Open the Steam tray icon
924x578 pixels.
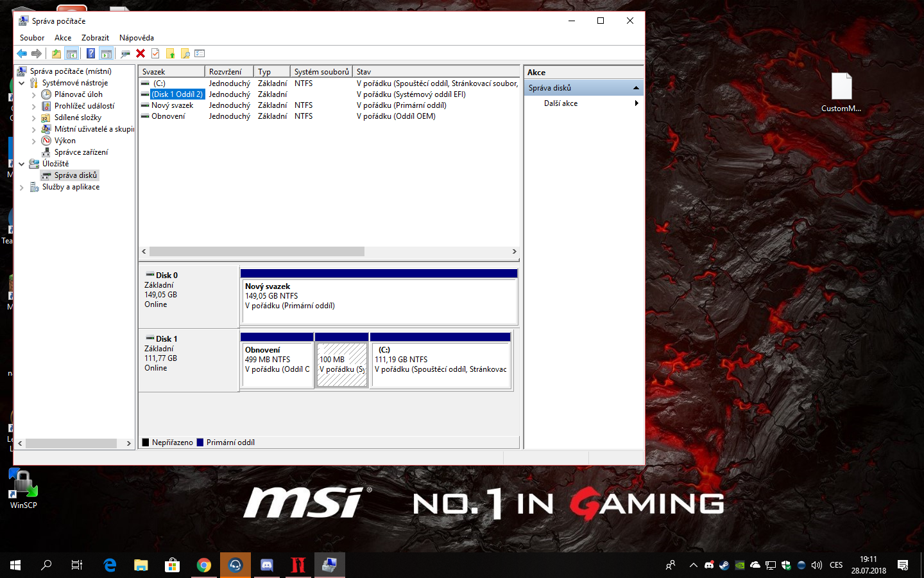(x=724, y=565)
